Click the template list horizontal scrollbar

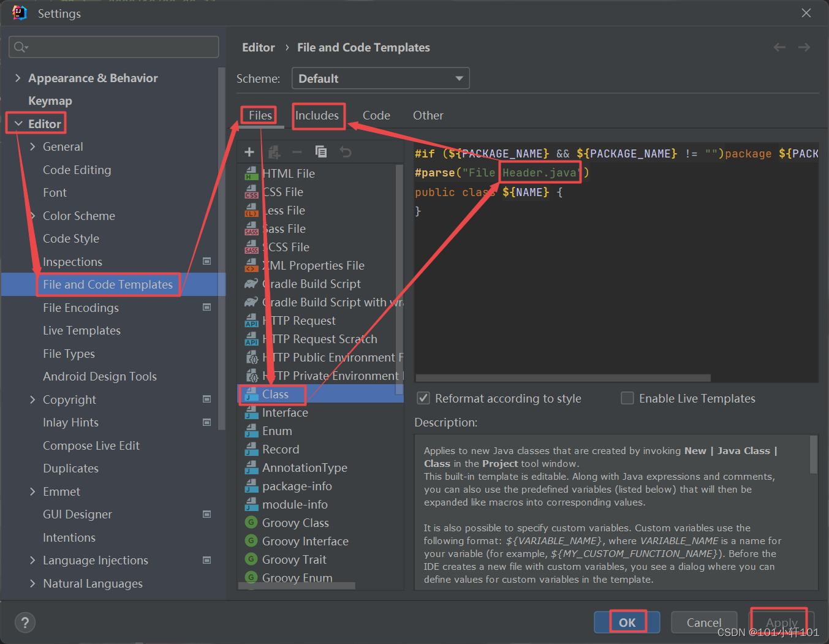click(297, 586)
